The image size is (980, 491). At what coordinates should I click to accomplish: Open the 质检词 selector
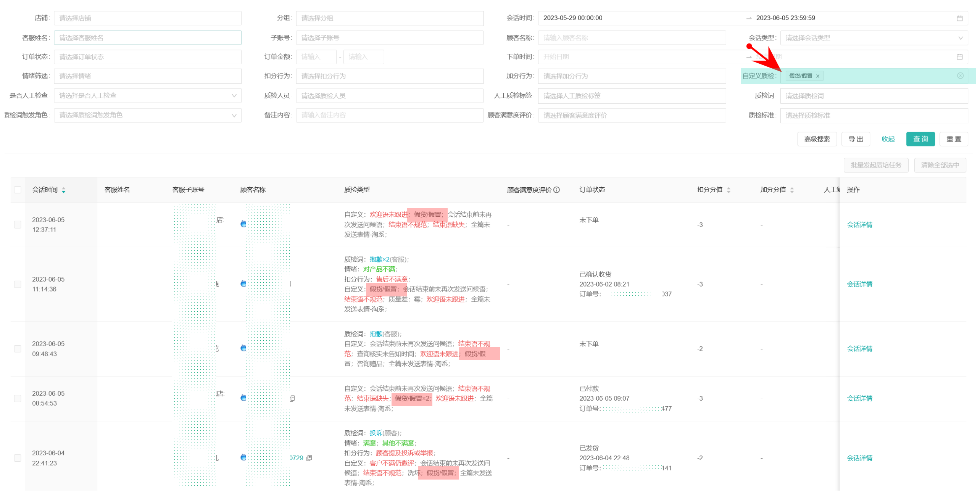[x=874, y=96]
